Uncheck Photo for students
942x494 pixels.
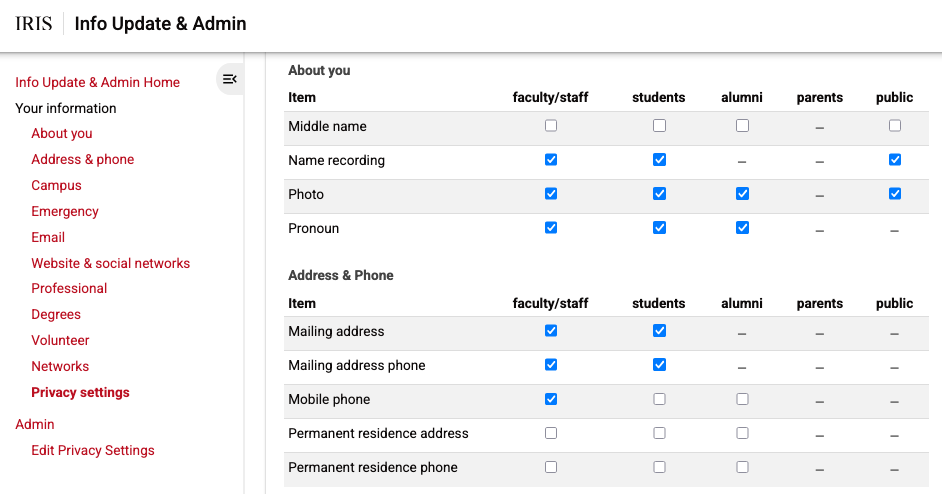click(660, 194)
